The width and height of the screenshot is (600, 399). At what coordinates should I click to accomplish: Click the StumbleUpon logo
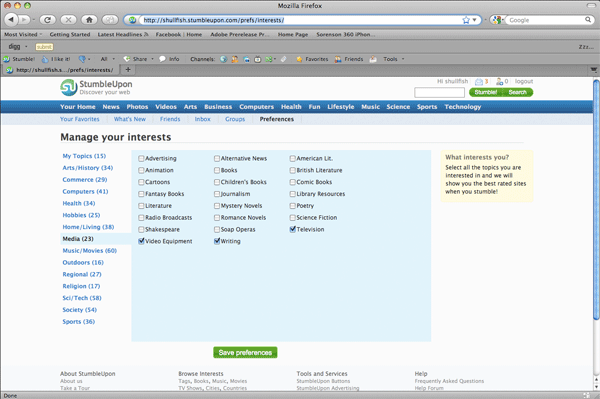point(96,88)
